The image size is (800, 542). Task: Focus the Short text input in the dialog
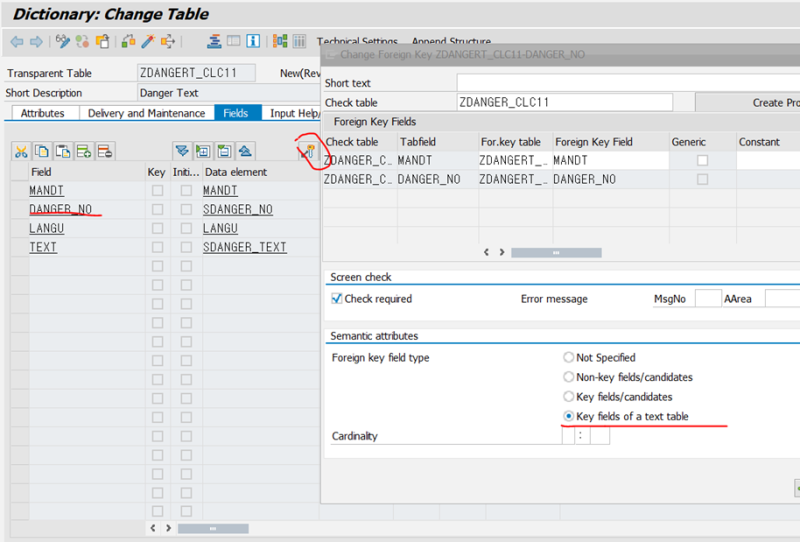628,83
